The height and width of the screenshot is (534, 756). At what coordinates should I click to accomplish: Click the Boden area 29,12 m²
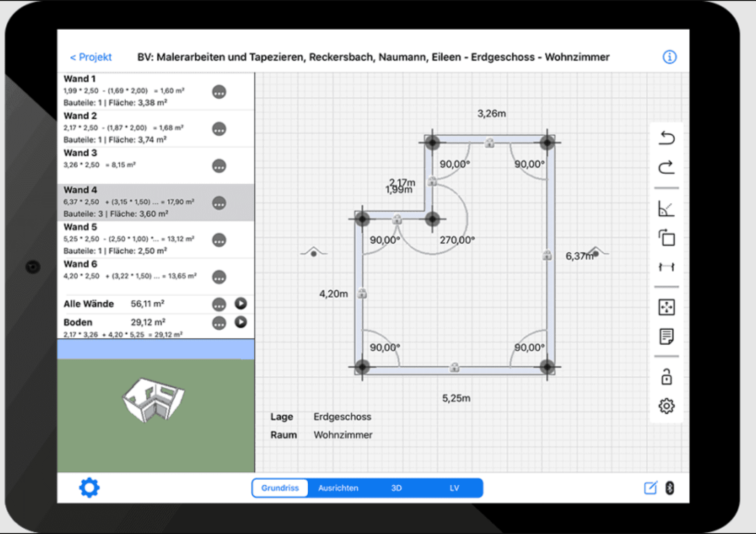point(147,322)
